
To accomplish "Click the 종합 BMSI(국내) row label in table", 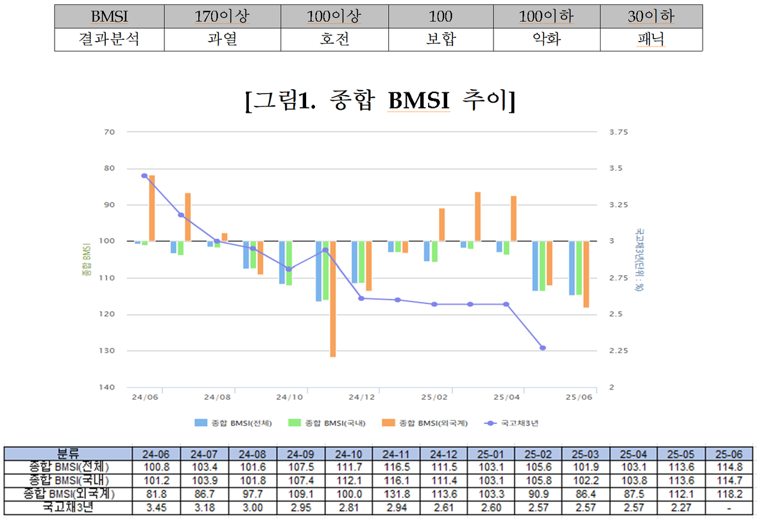I will pyautogui.click(x=69, y=480).
